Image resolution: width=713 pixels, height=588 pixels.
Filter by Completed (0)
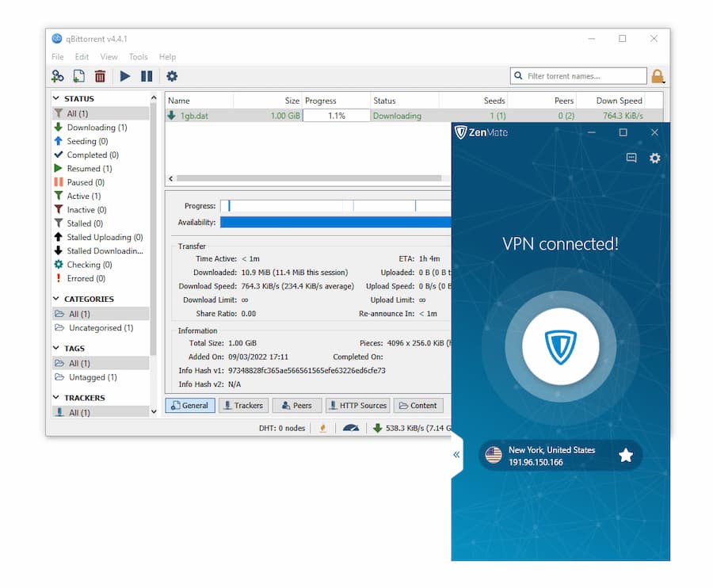point(101,155)
